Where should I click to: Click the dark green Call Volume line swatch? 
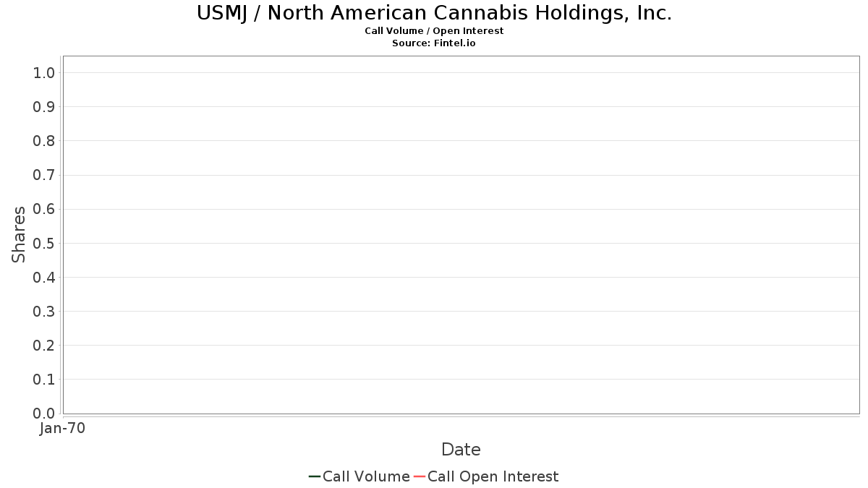pos(315,476)
